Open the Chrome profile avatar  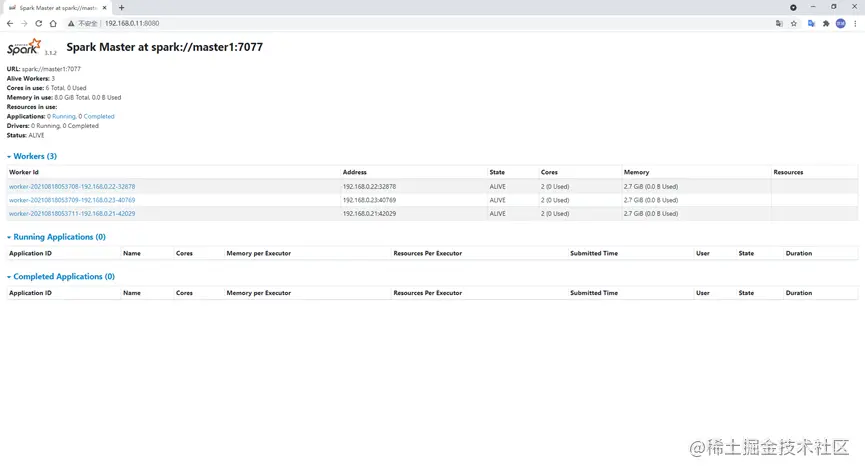[841, 23]
